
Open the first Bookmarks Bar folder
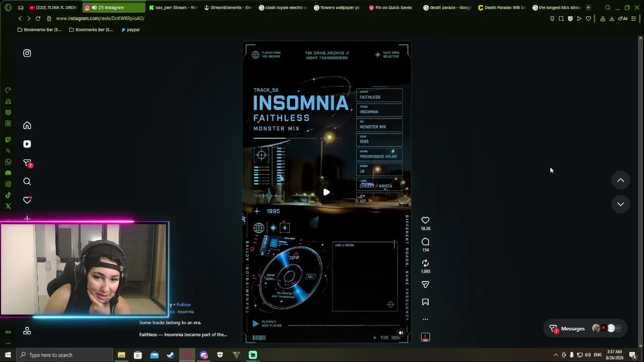tap(39, 30)
